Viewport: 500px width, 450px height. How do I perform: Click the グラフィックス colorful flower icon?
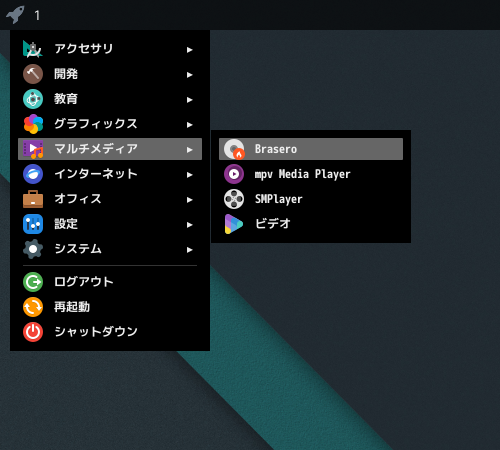click(33, 124)
